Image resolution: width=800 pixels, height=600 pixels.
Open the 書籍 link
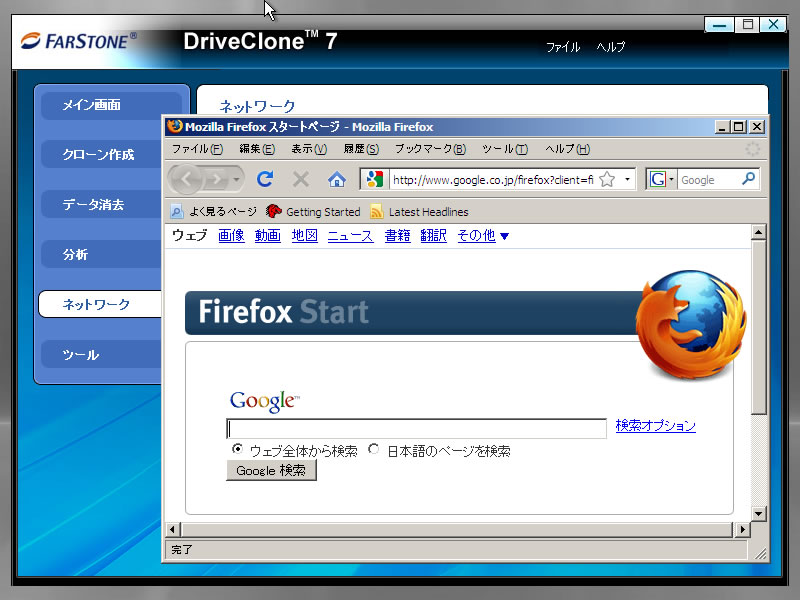pyautogui.click(x=397, y=235)
